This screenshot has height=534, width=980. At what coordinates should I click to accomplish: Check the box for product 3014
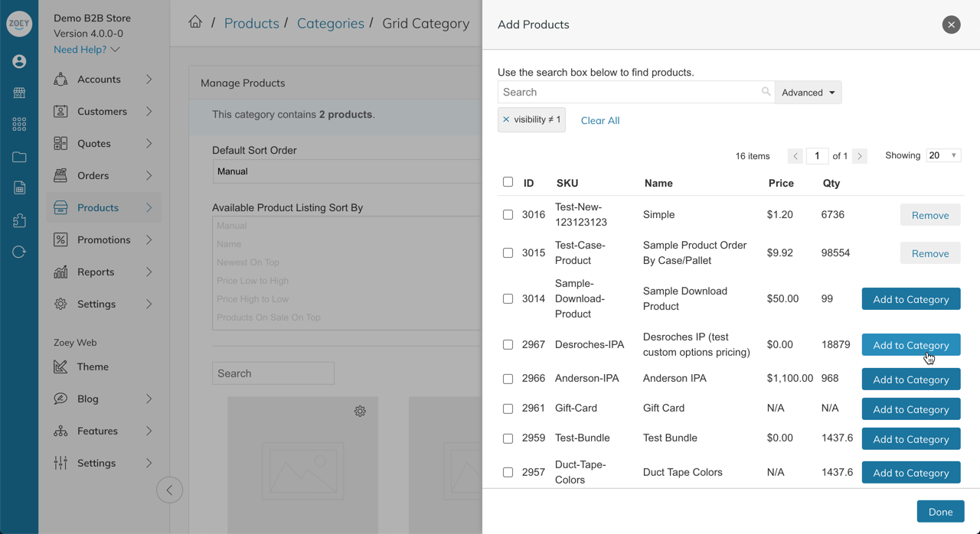[508, 299]
